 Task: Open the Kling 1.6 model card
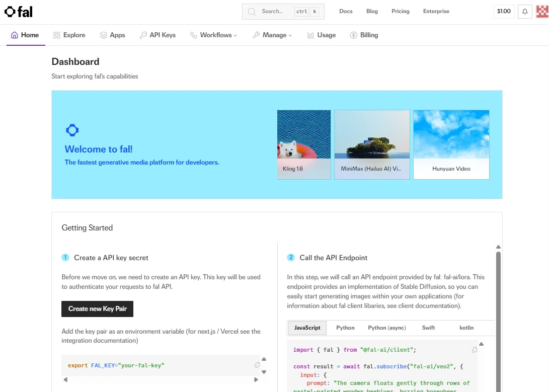point(304,145)
